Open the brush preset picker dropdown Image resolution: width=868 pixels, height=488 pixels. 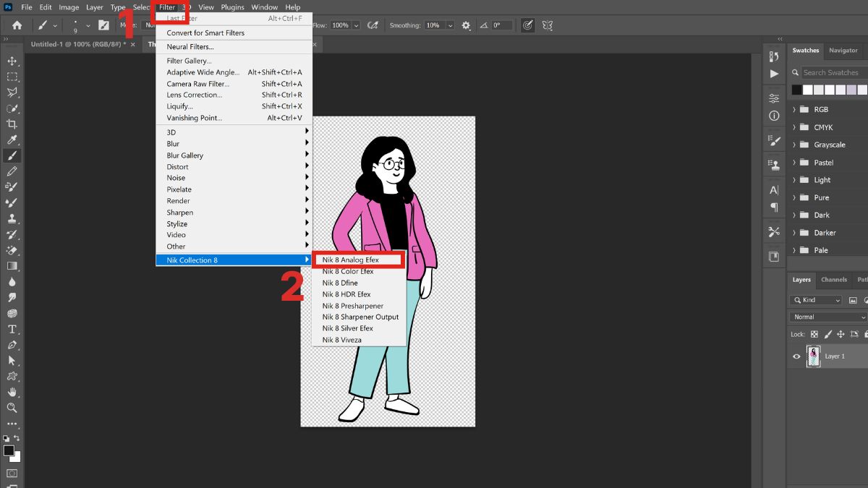coord(88,25)
